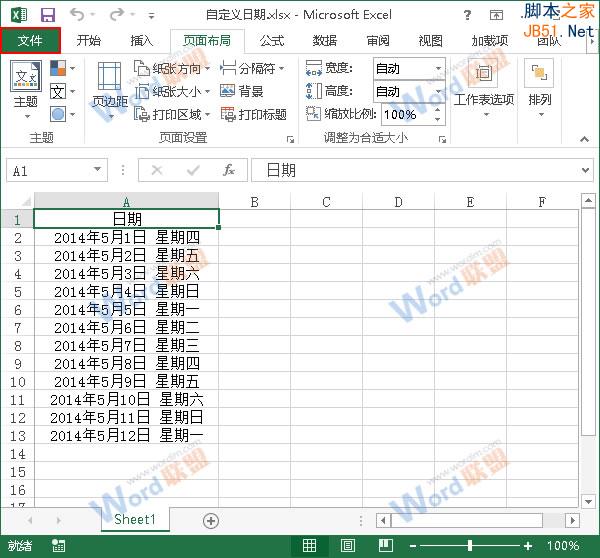Image resolution: width=600 pixels, height=558 pixels.
Task: Open the Customize Quick Access Toolbar arrow
Action: [152, 16]
